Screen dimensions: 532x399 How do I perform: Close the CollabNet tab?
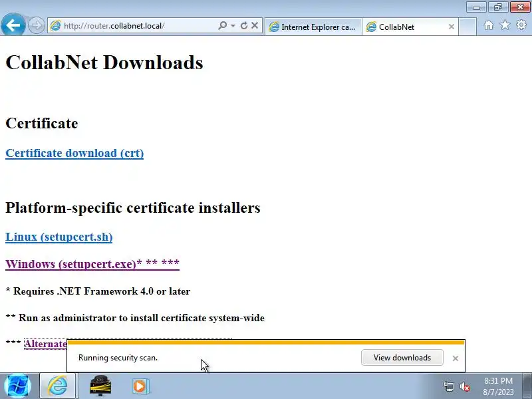452,27
